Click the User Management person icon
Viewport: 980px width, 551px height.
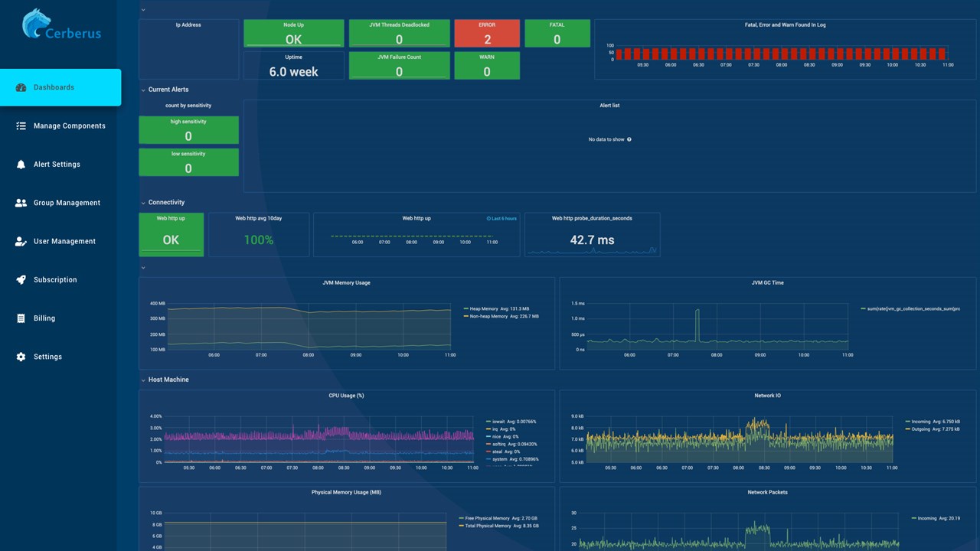click(21, 241)
